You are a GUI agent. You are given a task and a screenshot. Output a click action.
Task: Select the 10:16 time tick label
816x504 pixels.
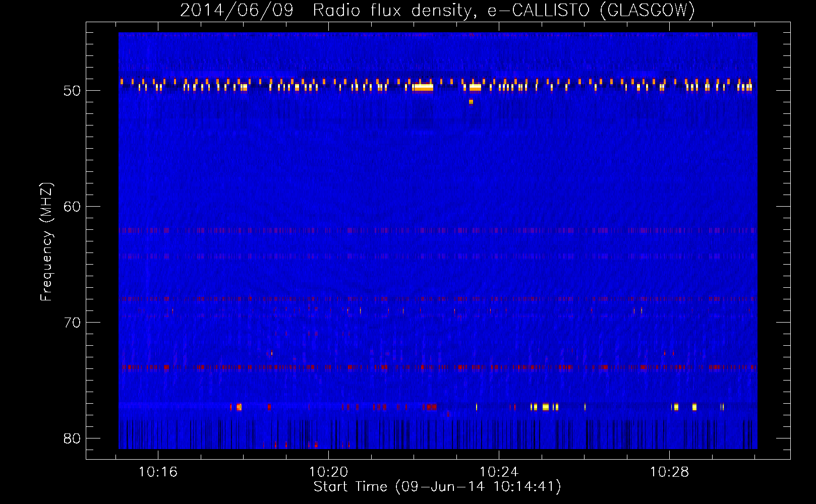pyautogui.click(x=158, y=472)
